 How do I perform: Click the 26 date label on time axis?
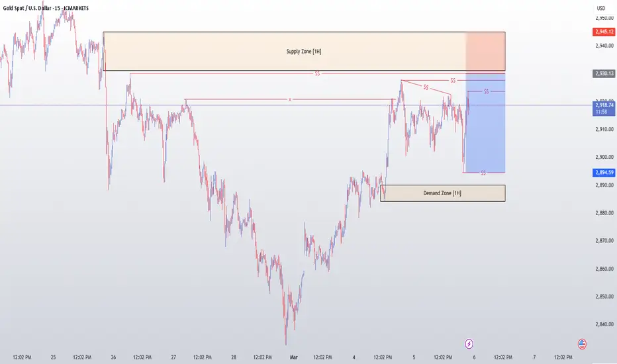113,357
